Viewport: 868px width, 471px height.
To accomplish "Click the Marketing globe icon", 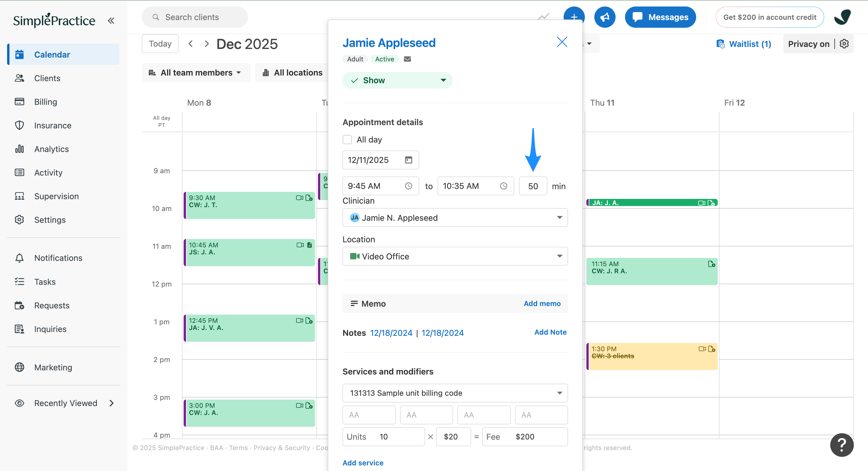I will [19, 367].
